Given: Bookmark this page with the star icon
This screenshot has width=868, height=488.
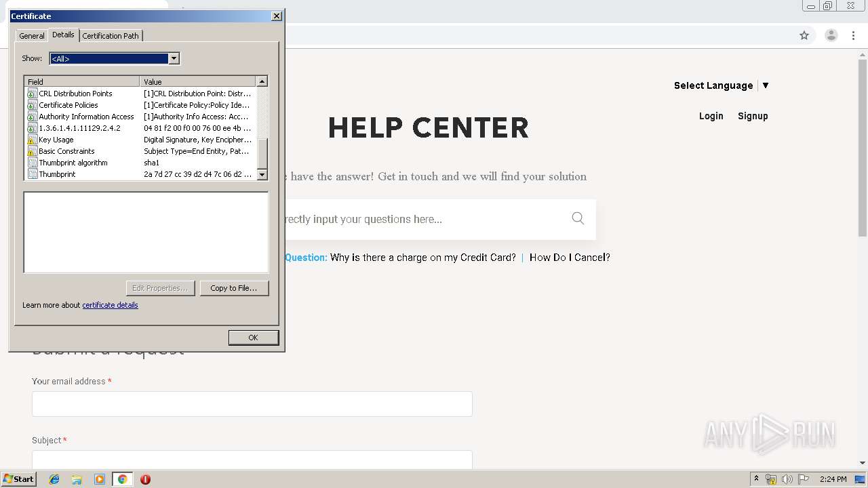Looking at the screenshot, I should click(804, 35).
